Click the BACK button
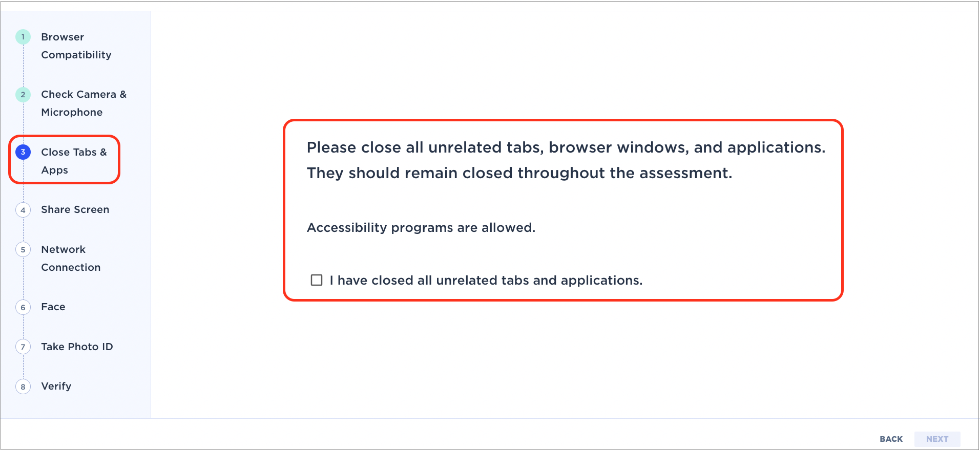Viewport: 980px width, 450px height. 891,439
